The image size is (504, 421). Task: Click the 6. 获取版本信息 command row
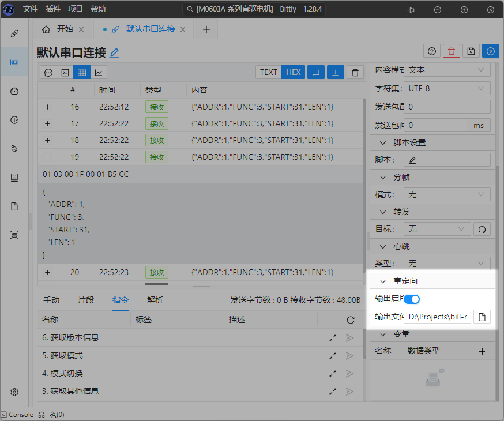tap(173, 337)
